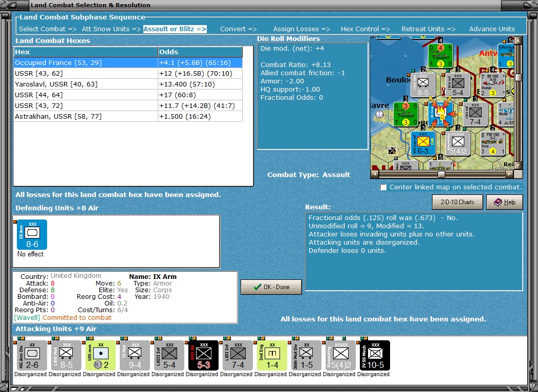Select the 4th Can Inf 6-3 map counter
The width and height of the screenshot is (538, 392).
click(423, 143)
